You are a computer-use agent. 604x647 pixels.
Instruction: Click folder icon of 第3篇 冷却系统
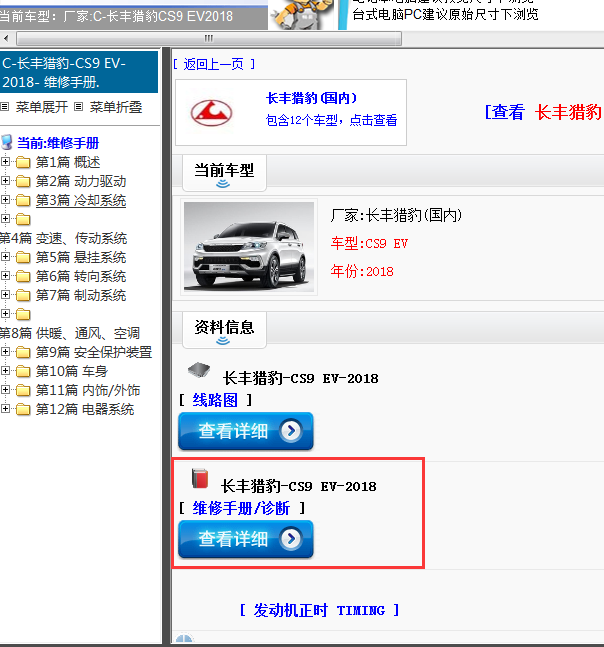pyautogui.click(x=23, y=201)
